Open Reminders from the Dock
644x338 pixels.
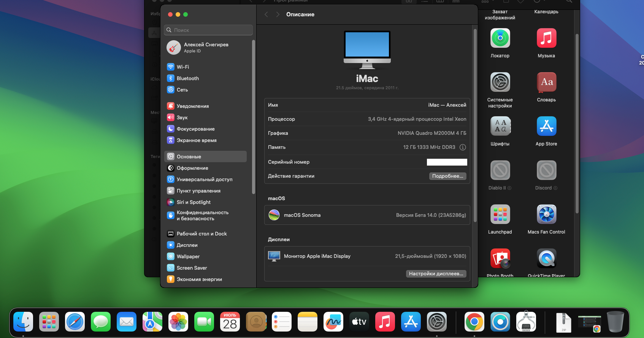pos(282,322)
